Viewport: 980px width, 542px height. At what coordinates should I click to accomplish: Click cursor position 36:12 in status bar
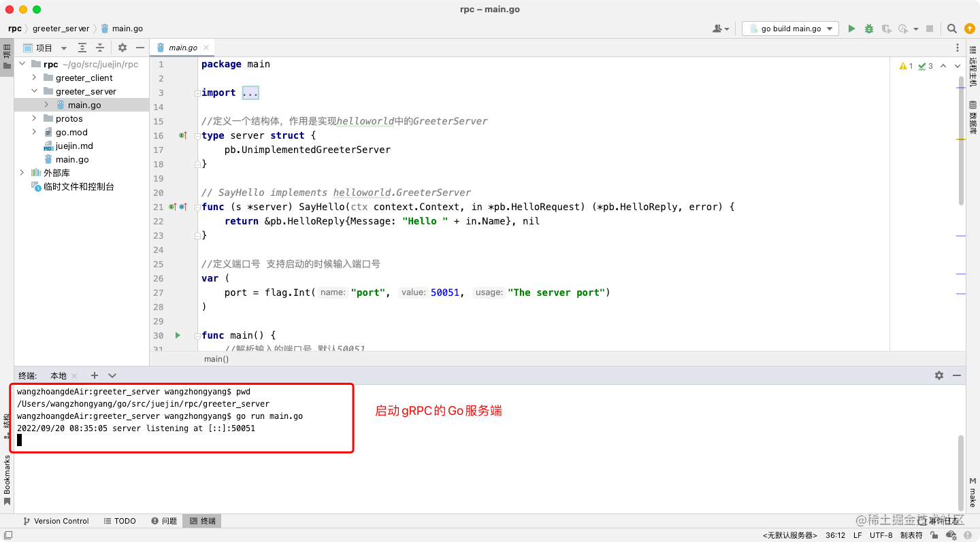pos(835,535)
